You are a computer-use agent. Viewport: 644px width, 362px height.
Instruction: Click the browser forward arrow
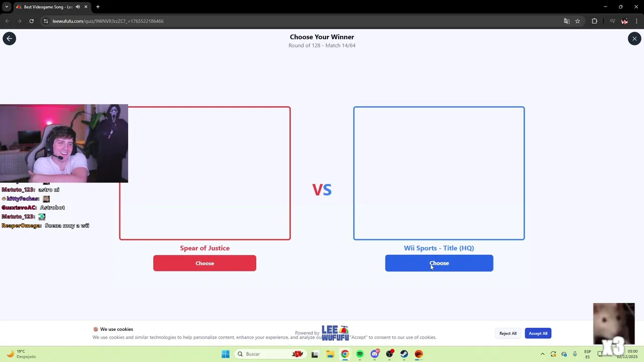coord(19,21)
